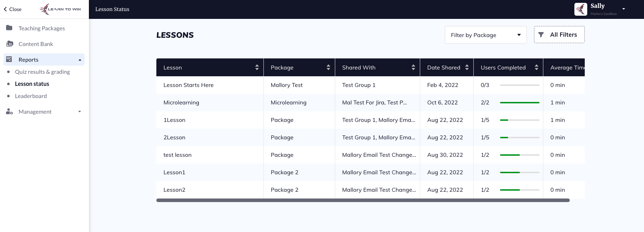Sort by the Users Completed column arrows
Image resolution: width=644 pixels, height=232 pixels.
coord(537,67)
